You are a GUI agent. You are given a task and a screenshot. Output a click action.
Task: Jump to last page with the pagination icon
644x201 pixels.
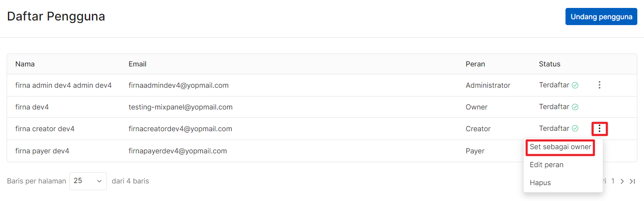pos(632,181)
